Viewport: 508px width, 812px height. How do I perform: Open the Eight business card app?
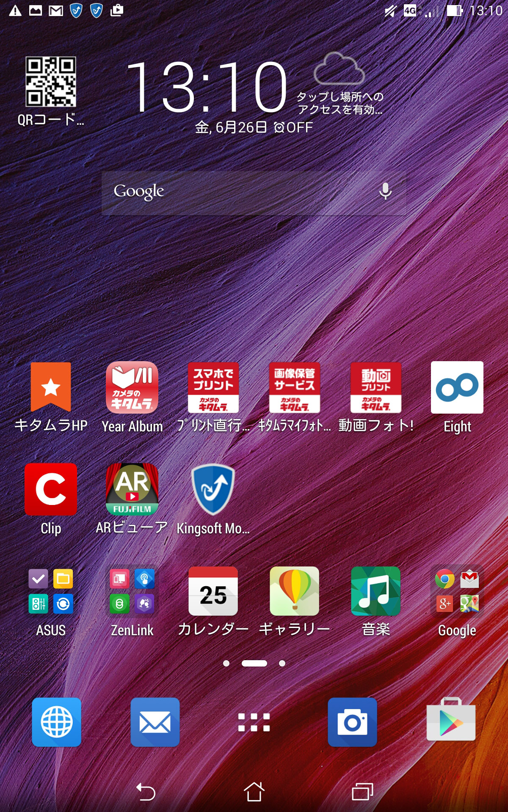tap(457, 387)
